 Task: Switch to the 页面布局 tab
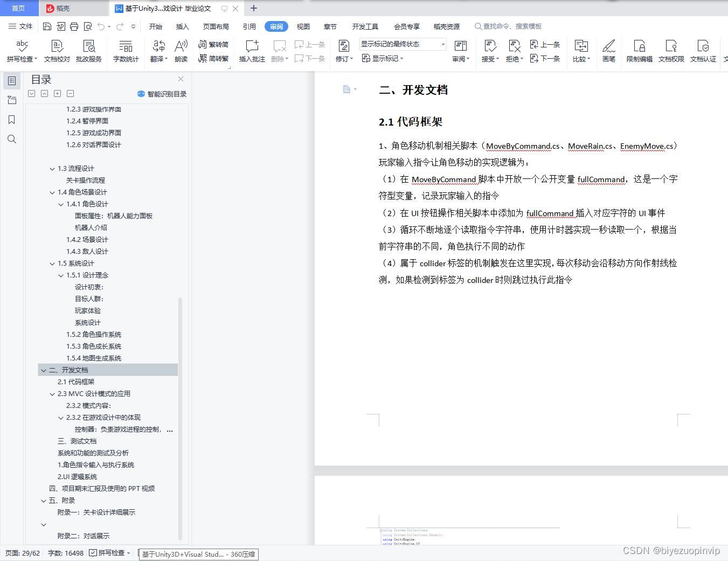(x=216, y=26)
